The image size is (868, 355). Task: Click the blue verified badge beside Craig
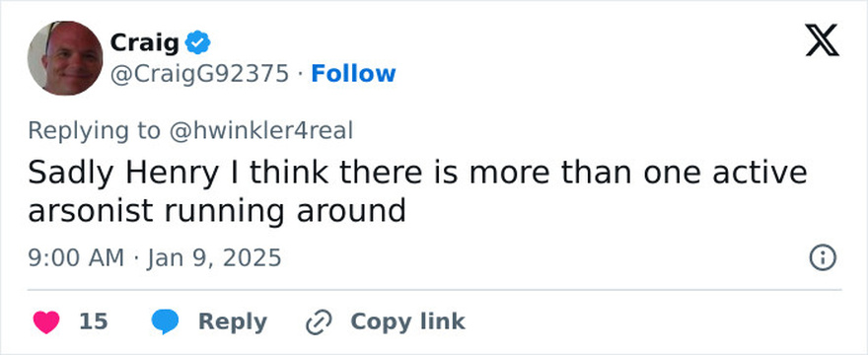coord(197,42)
